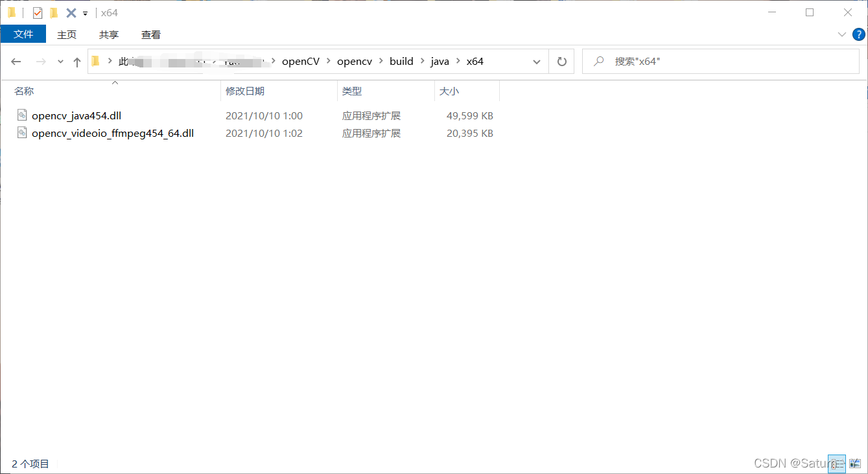Viewport: 868px width, 474px height.
Task: Select build in the address breadcrumb
Action: point(401,62)
